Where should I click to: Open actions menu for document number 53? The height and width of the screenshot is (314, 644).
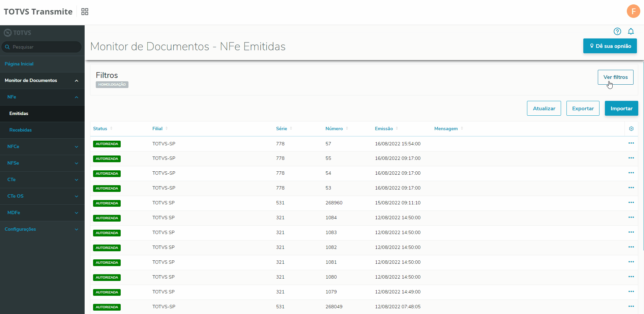(631, 188)
